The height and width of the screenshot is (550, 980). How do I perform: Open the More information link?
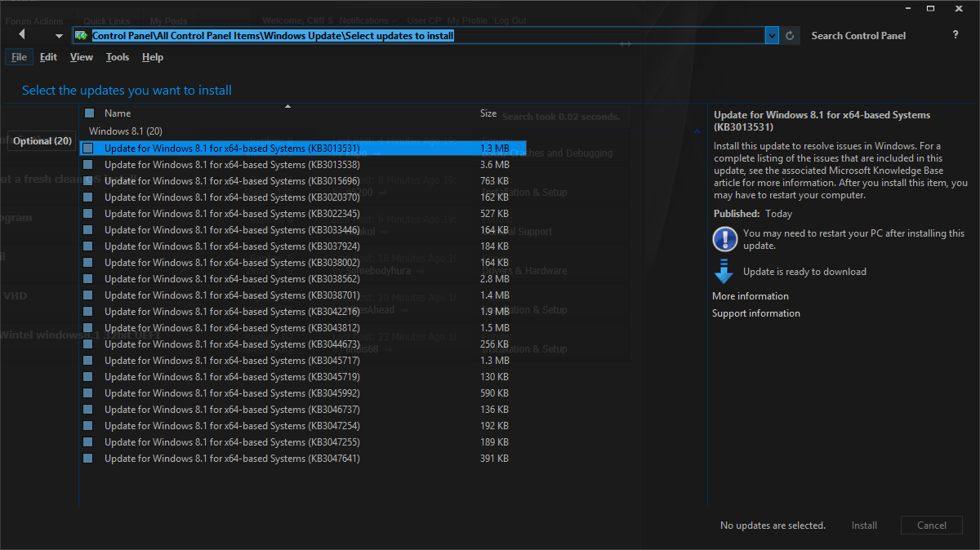point(750,296)
